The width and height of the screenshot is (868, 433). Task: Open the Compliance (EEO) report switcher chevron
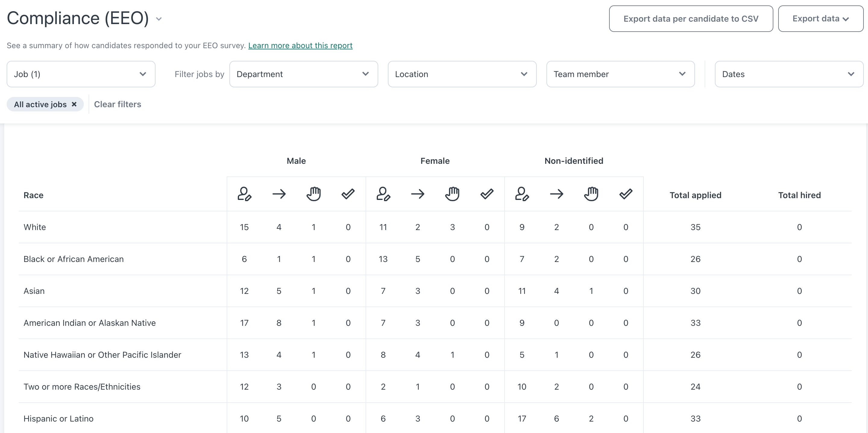point(159,19)
